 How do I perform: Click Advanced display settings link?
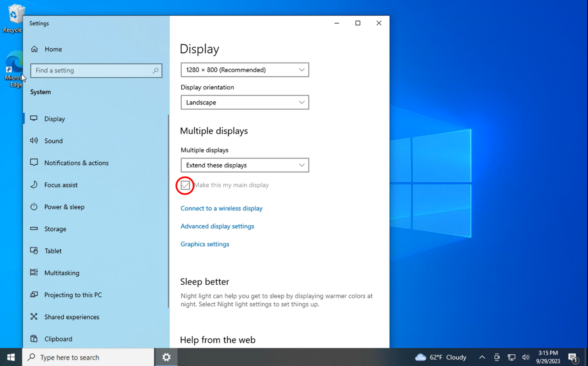click(217, 226)
